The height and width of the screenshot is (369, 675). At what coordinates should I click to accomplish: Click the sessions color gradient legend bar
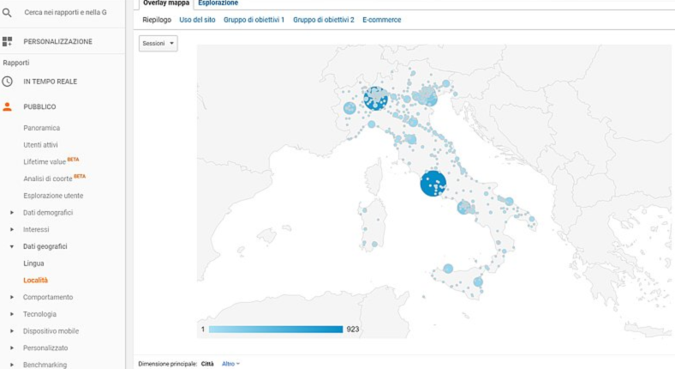click(x=276, y=329)
